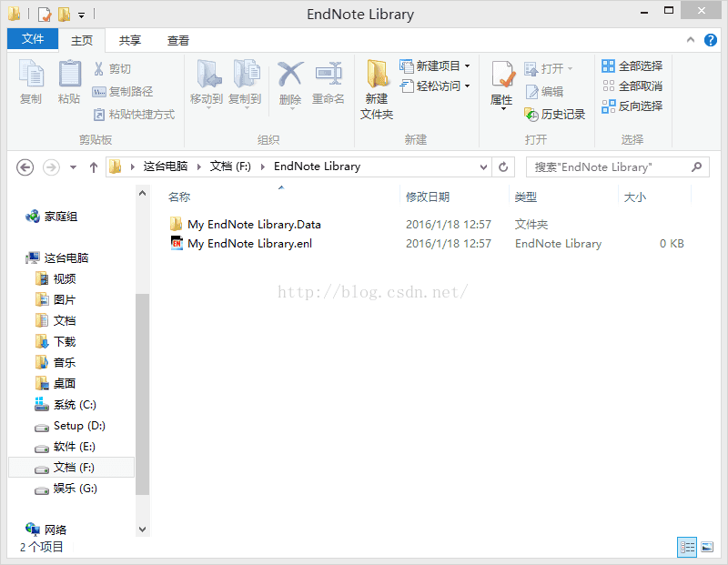This screenshot has height=565, width=728.
Task: Open the 文档 (F:) drive in sidebar
Action: tap(71, 467)
